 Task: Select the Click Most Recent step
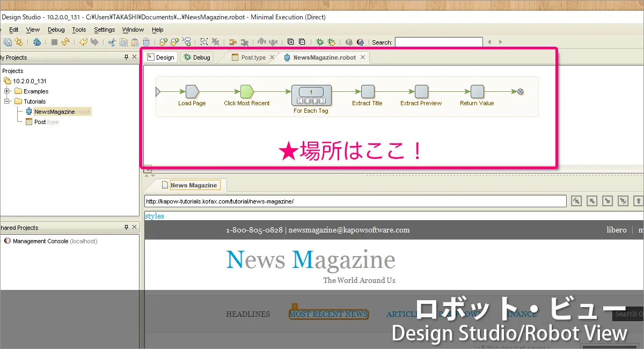[247, 92]
